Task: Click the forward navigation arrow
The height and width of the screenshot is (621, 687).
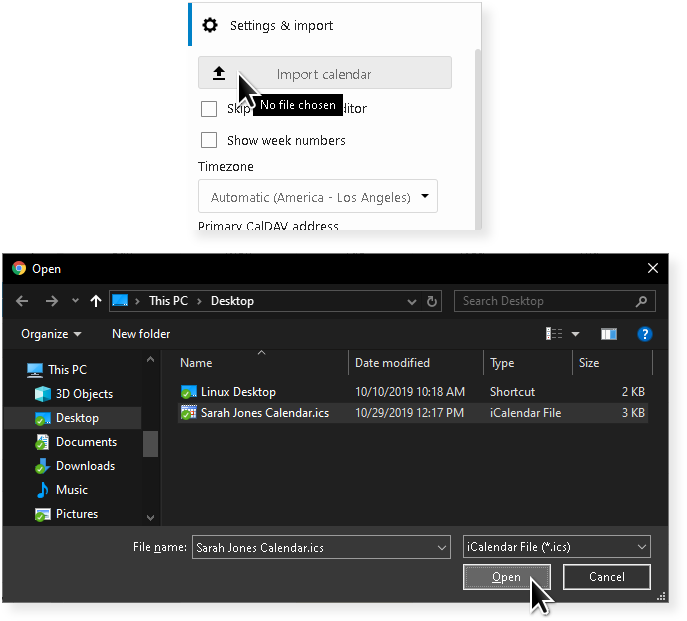Action: tap(50, 301)
